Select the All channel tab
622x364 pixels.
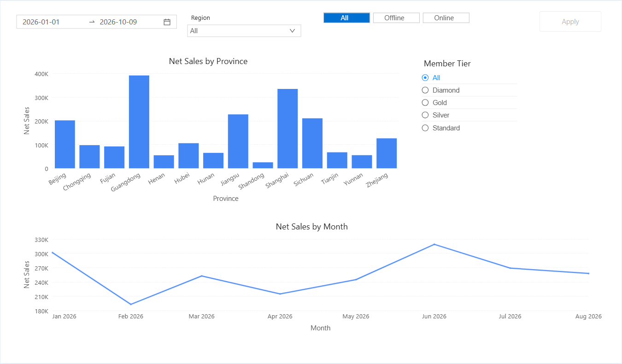pyautogui.click(x=346, y=18)
